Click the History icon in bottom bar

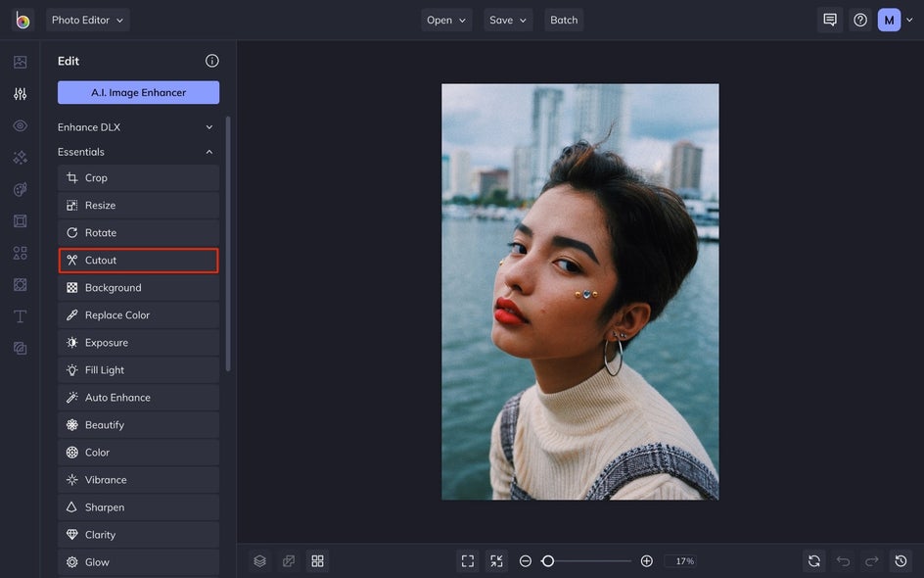(x=901, y=561)
